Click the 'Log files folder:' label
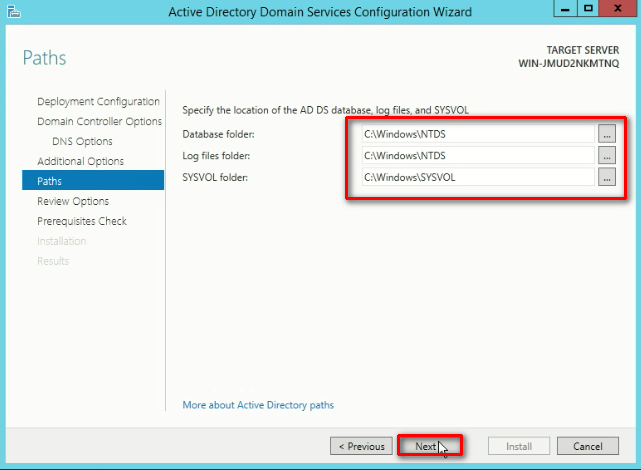Image resolution: width=641 pixels, height=470 pixels. (x=216, y=156)
